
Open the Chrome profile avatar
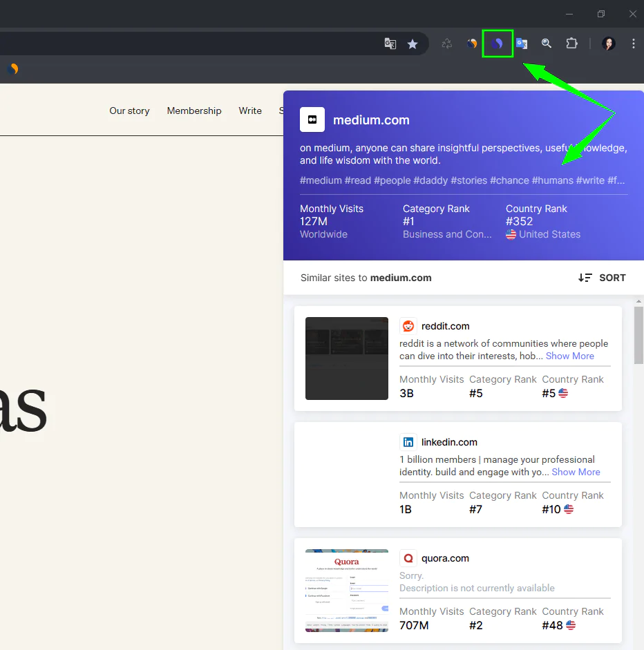[x=608, y=44]
